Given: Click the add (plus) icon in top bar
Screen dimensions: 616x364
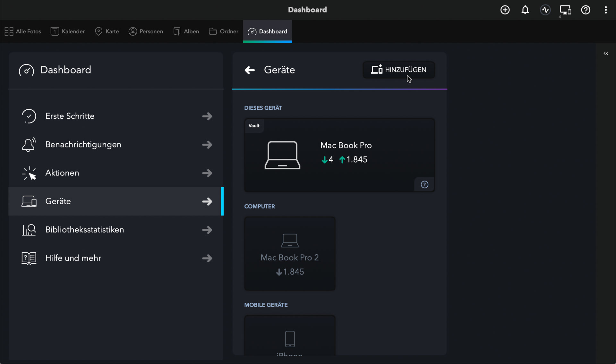Looking at the screenshot, I should (505, 10).
